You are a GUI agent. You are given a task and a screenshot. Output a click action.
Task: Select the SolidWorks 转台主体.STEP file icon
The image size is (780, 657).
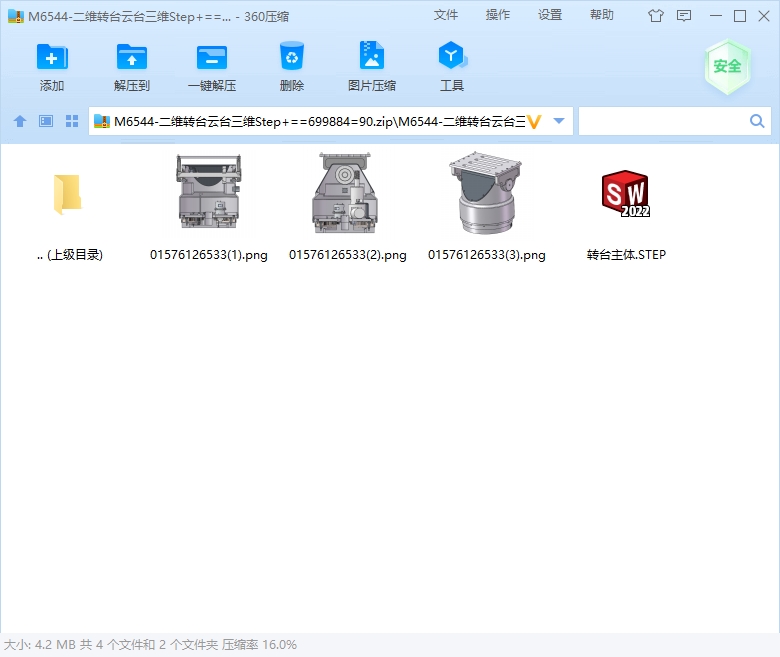(x=625, y=193)
